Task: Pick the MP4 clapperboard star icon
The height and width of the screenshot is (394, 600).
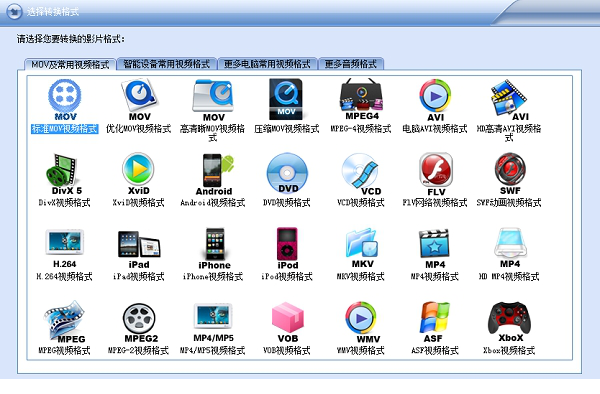Action: (435, 249)
